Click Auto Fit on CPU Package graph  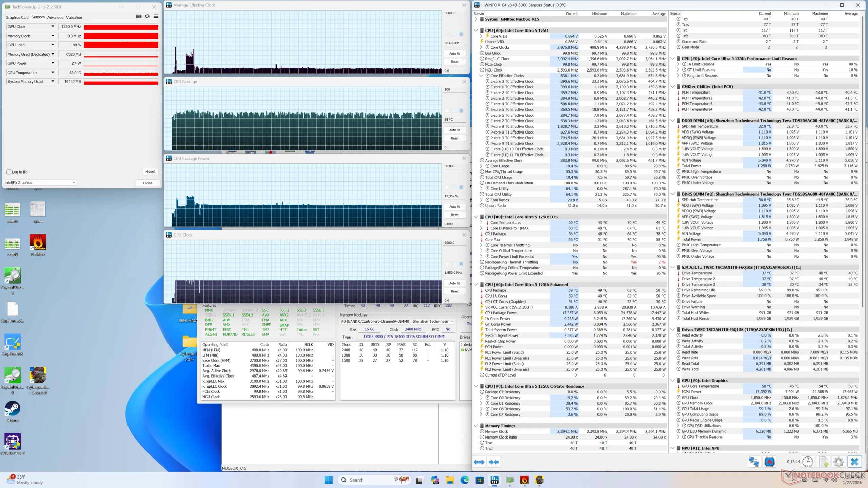click(x=454, y=130)
